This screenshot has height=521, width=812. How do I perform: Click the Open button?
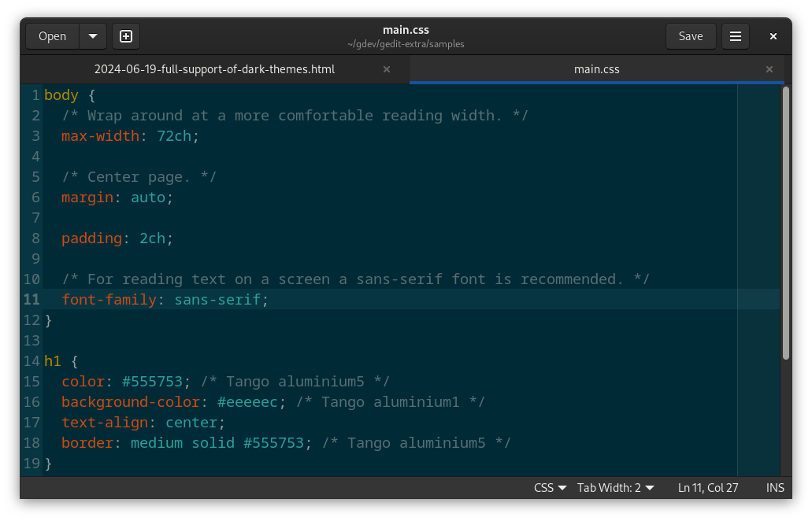[52, 36]
